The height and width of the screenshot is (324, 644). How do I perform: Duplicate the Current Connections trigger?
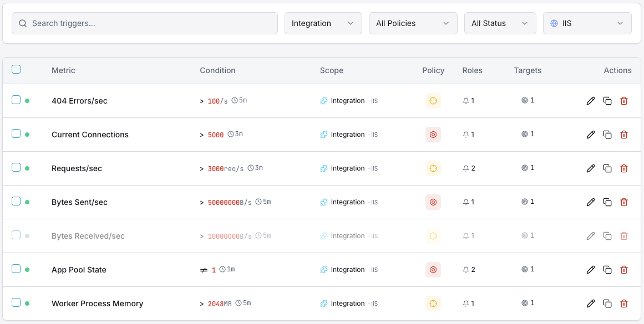click(607, 134)
